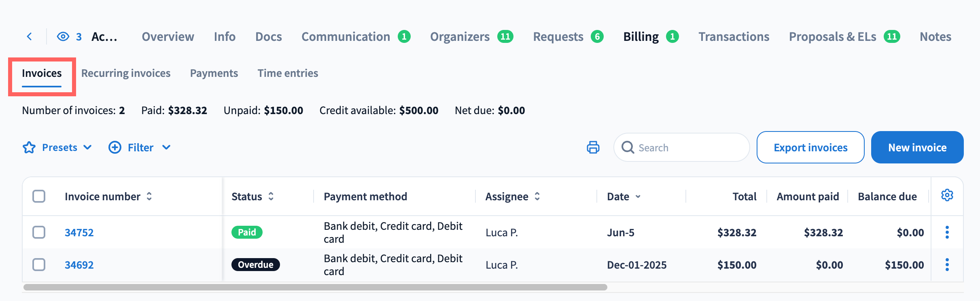Click the printer icon
This screenshot has width=980, height=301.
click(593, 147)
